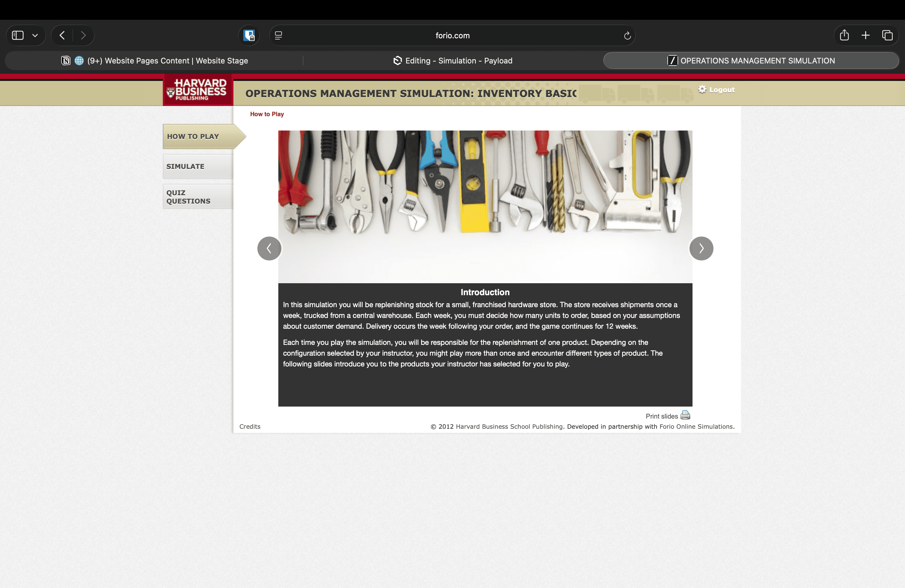905x588 pixels.
Task: Click the printer icon beside Print slides
Action: 685,415
